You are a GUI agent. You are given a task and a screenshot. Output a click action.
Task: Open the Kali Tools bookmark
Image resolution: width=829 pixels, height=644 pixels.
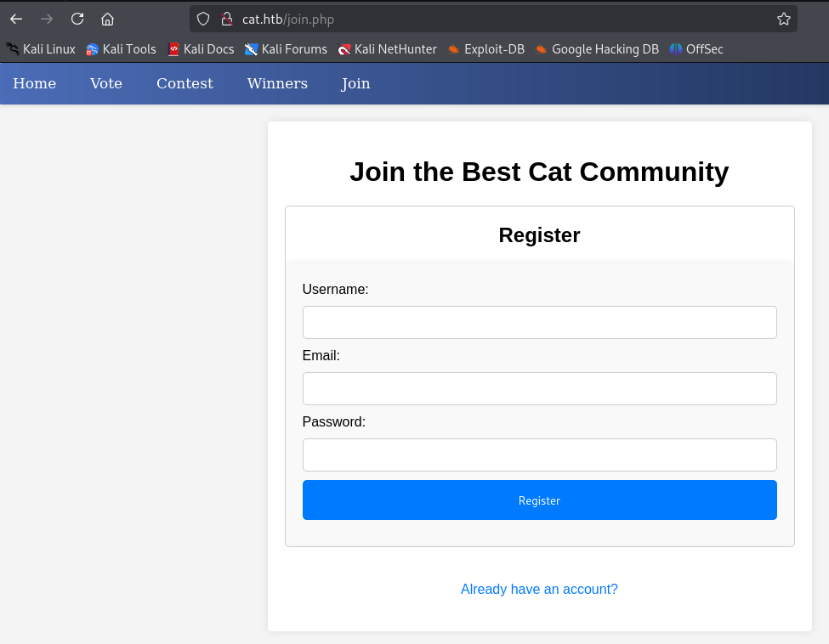pos(121,49)
